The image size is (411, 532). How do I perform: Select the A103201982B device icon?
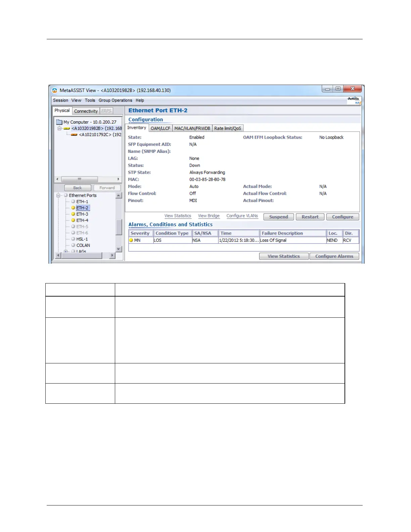[x=67, y=128]
